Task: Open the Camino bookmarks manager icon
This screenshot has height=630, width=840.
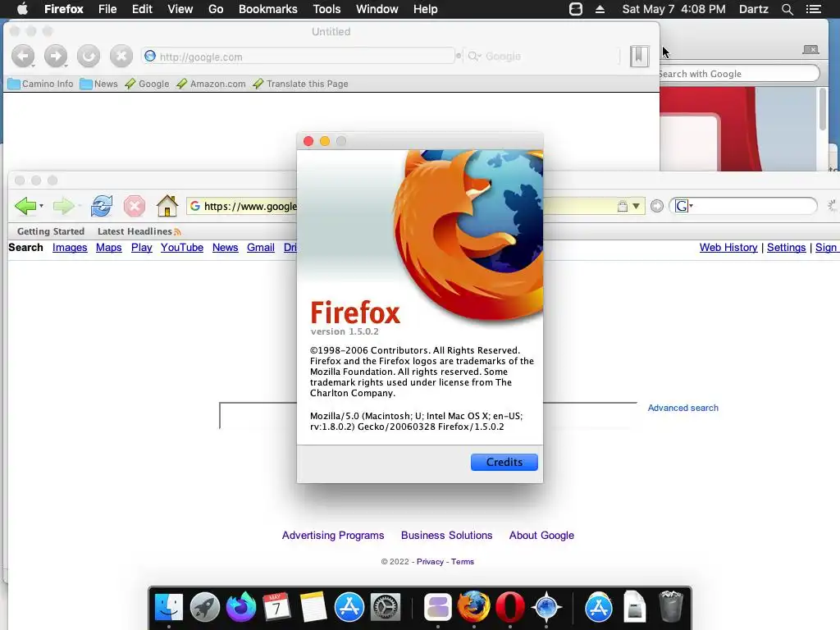Action: [x=639, y=57]
